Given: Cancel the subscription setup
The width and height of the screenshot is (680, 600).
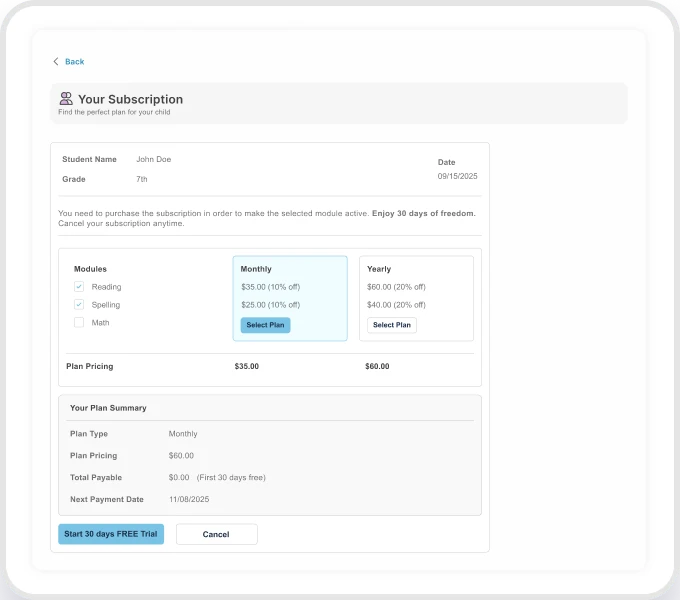Looking at the screenshot, I should pyautogui.click(x=216, y=534).
